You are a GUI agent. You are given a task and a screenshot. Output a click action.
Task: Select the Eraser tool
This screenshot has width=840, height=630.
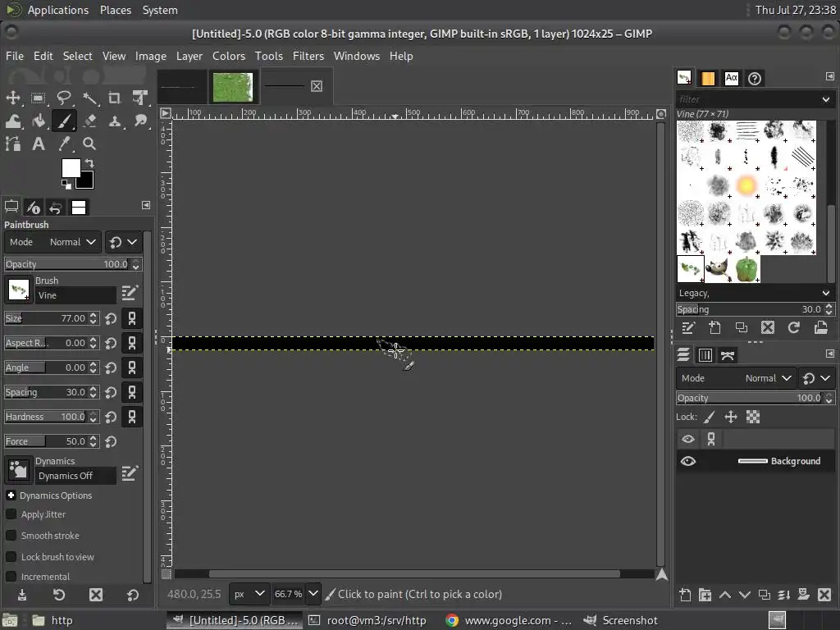click(x=89, y=121)
